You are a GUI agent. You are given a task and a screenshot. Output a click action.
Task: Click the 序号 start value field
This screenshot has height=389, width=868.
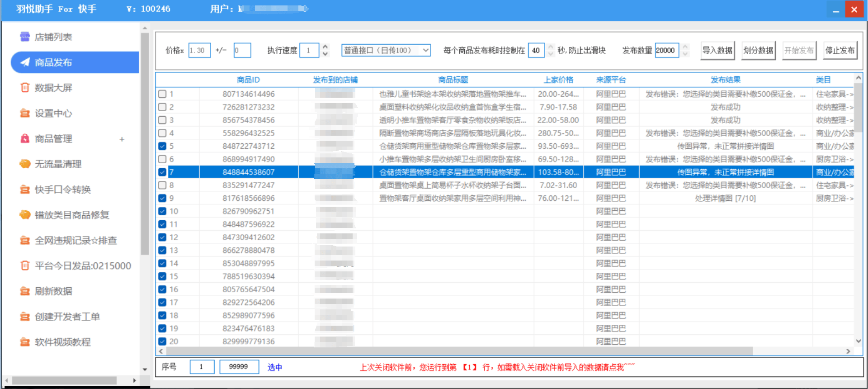pos(201,367)
